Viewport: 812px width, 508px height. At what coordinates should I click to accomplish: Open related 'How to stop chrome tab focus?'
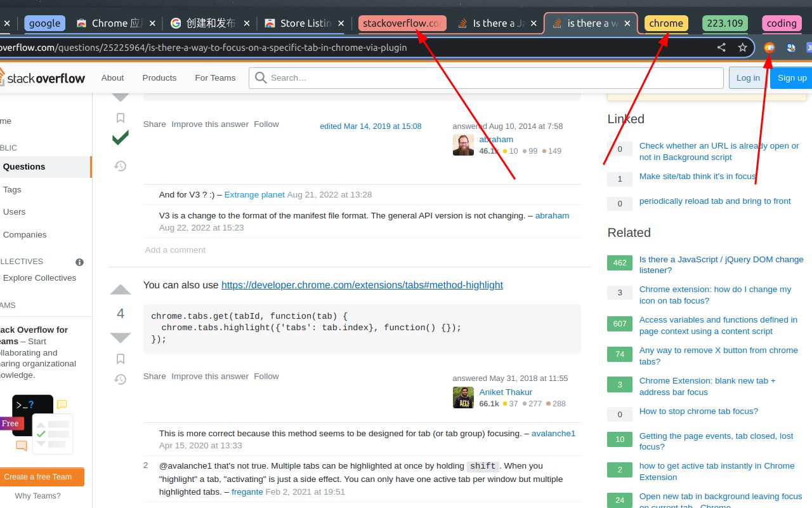point(698,411)
